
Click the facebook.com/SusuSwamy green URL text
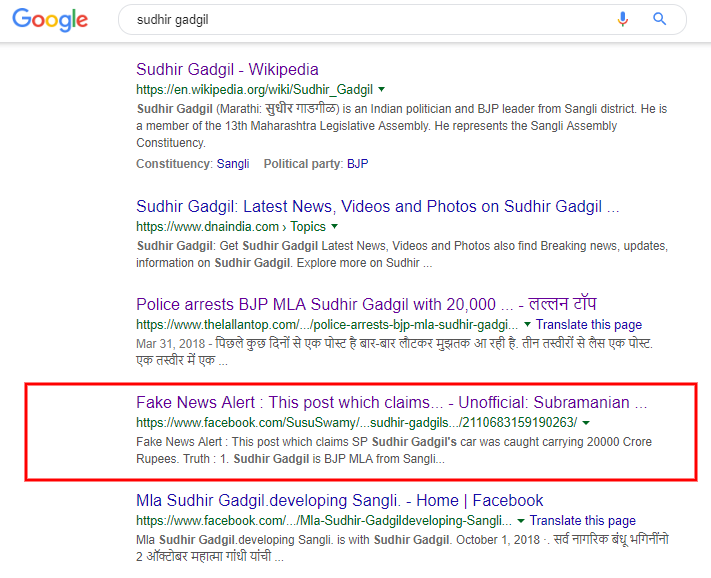(356, 423)
